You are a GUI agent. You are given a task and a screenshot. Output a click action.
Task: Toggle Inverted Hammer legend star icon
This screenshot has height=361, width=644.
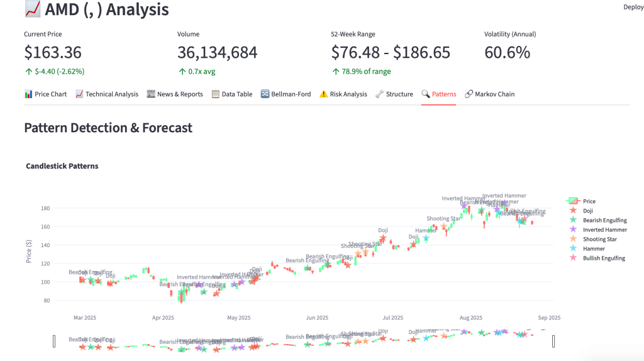(x=573, y=230)
